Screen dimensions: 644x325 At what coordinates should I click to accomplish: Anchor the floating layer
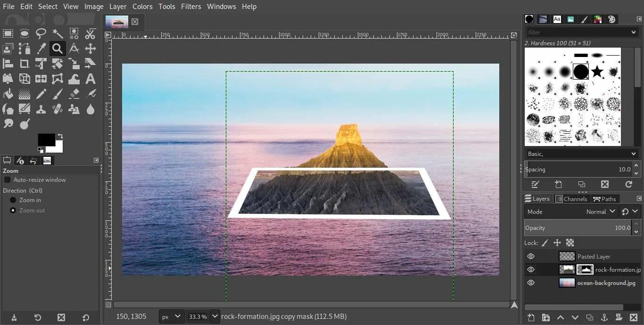tap(604, 317)
